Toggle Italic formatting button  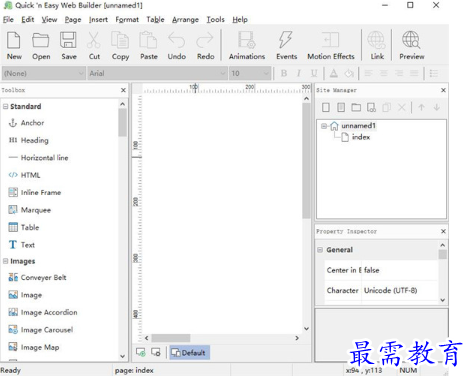[299, 73]
